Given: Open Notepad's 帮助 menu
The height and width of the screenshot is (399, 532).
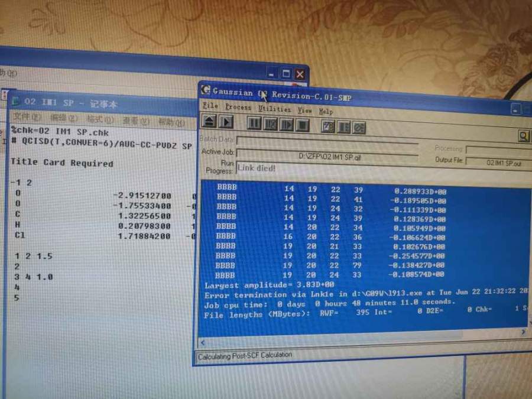Looking at the screenshot, I should (171, 122).
